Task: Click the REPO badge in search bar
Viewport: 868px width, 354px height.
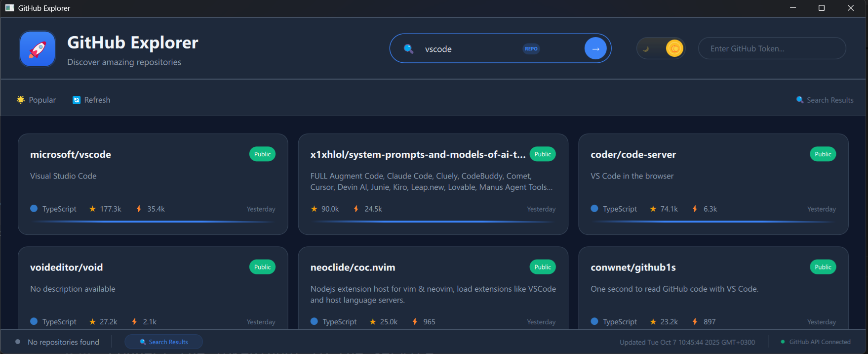Action: click(531, 48)
